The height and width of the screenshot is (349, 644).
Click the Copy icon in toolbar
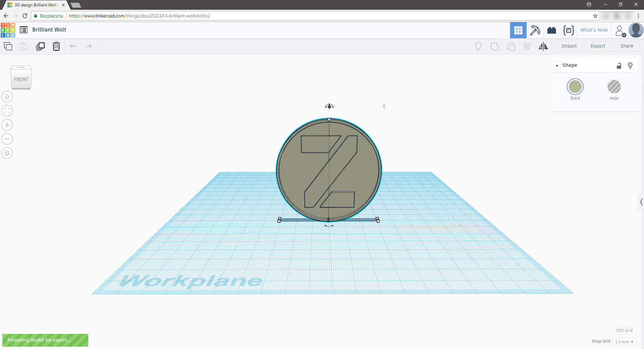click(x=8, y=46)
